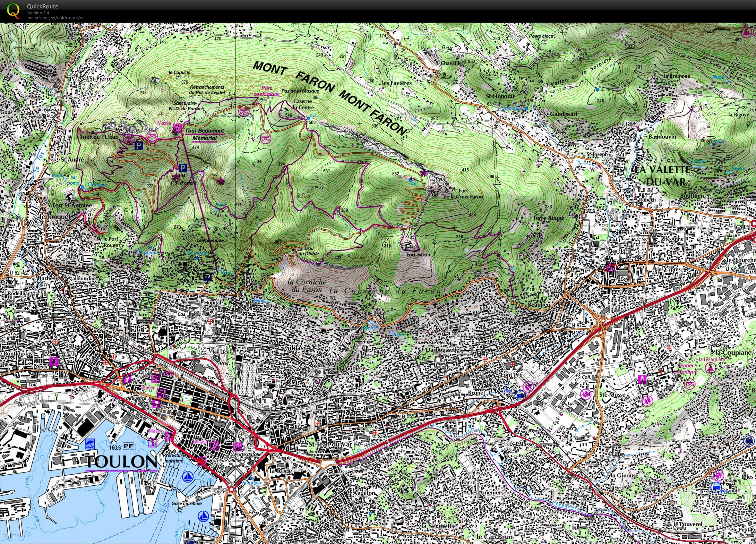Click the Fort St-Antoine label

(x=72, y=205)
